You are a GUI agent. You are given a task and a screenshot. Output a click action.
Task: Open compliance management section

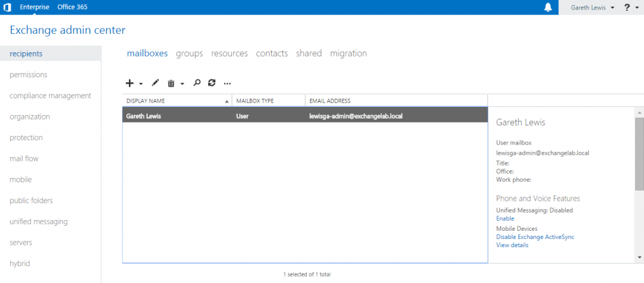click(50, 96)
